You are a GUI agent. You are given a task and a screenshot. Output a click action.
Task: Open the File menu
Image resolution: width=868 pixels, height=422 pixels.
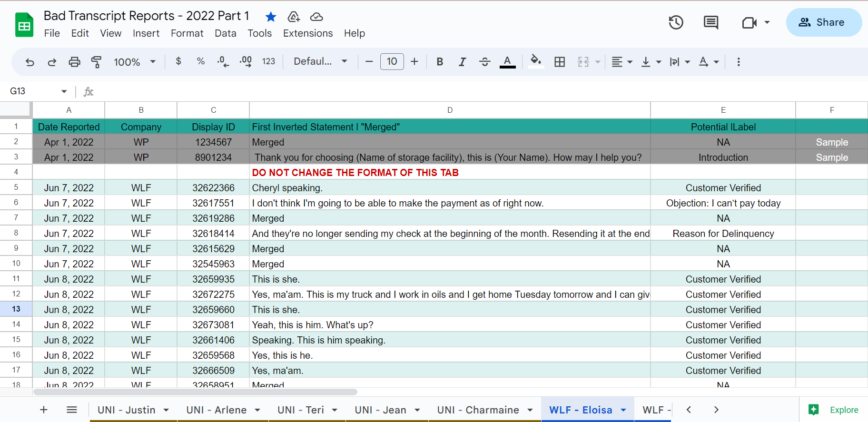pyautogui.click(x=52, y=33)
